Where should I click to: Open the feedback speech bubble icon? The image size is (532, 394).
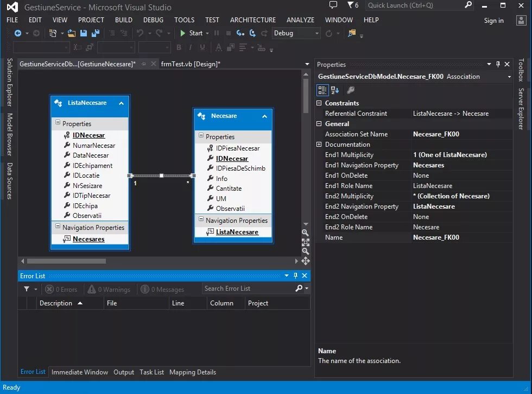333,5
